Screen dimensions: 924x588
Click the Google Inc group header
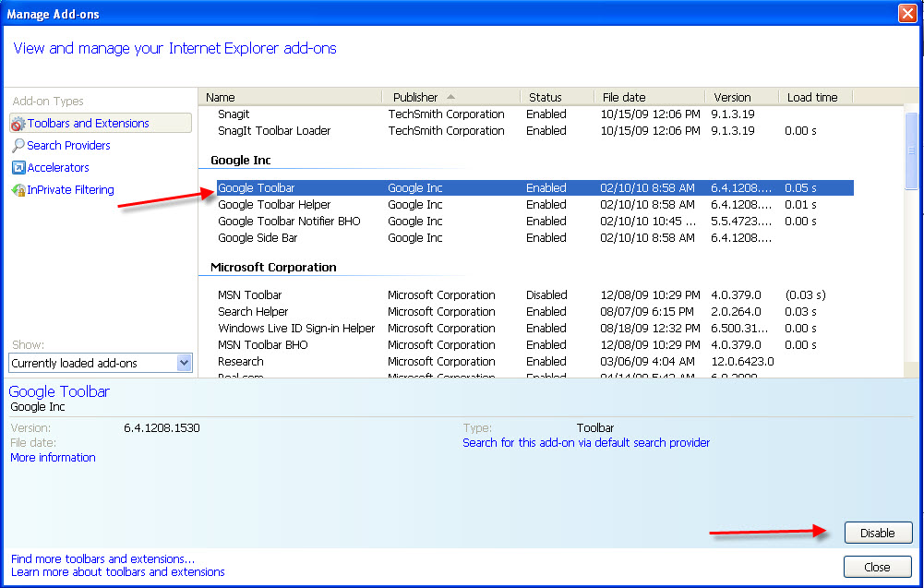click(x=240, y=161)
